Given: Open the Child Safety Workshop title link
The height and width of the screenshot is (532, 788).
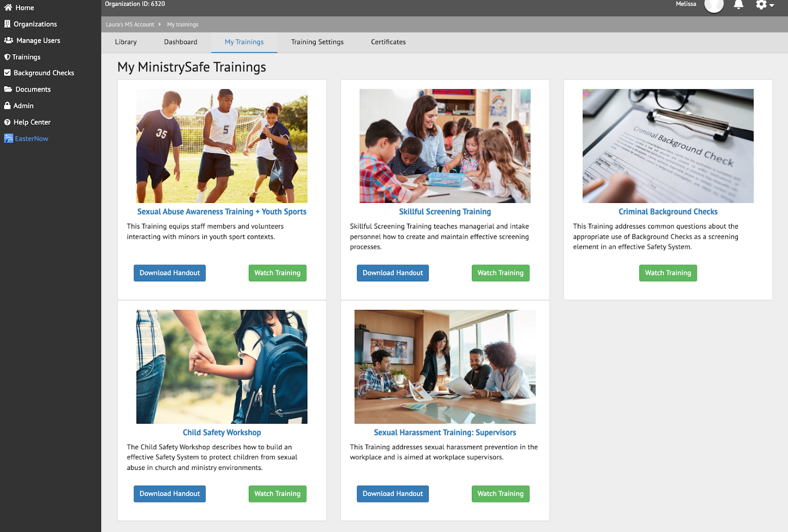Looking at the screenshot, I should click(222, 432).
